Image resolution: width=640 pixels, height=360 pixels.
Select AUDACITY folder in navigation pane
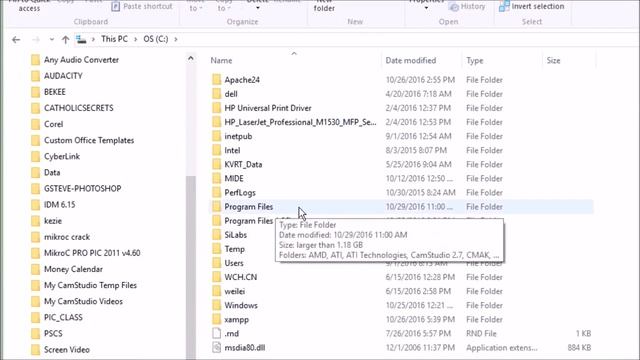click(x=63, y=76)
